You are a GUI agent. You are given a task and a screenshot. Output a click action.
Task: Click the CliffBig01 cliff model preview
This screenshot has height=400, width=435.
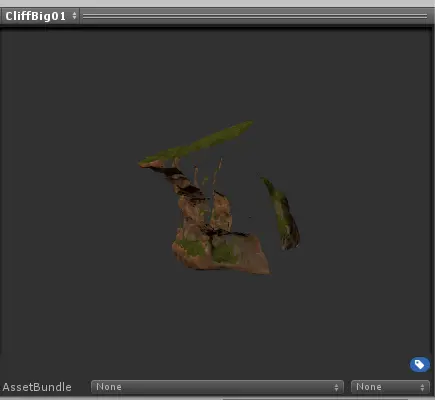coord(218,198)
